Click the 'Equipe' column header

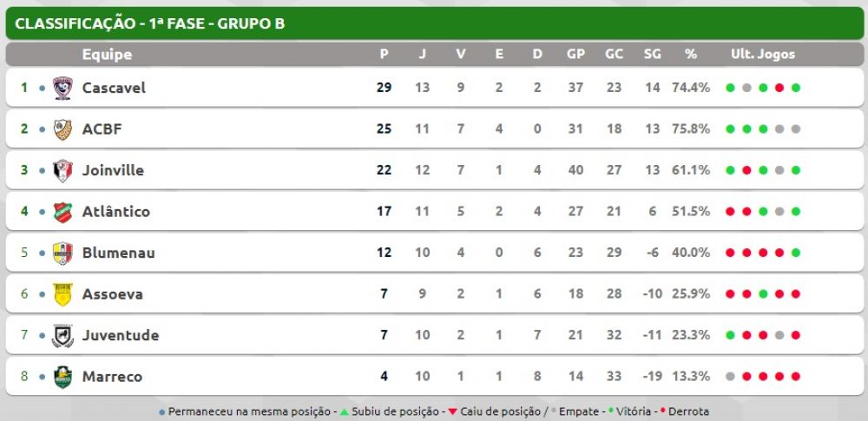107,55
